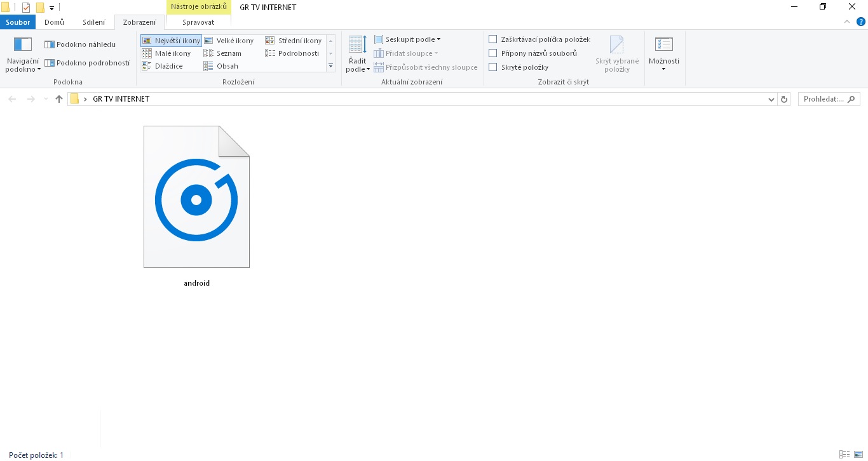Open the Soubor file menu
The width and height of the screenshot is (868, 461).
[x=18, y=22]
